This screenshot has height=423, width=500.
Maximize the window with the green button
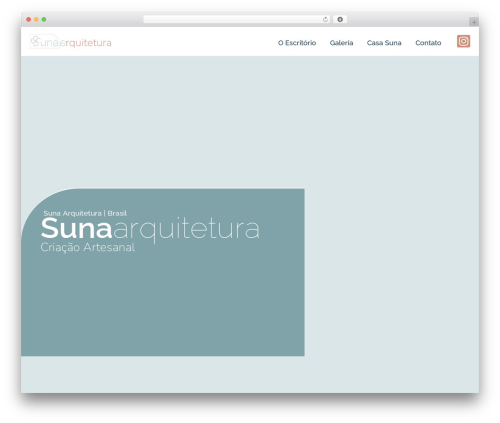[44, 20]
